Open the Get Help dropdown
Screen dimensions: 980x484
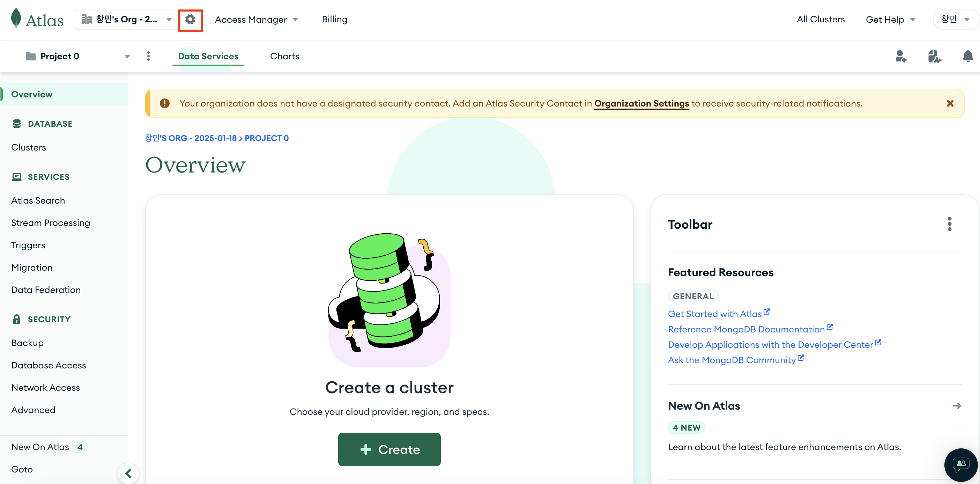pyautogui.click(x=891, y=20)
